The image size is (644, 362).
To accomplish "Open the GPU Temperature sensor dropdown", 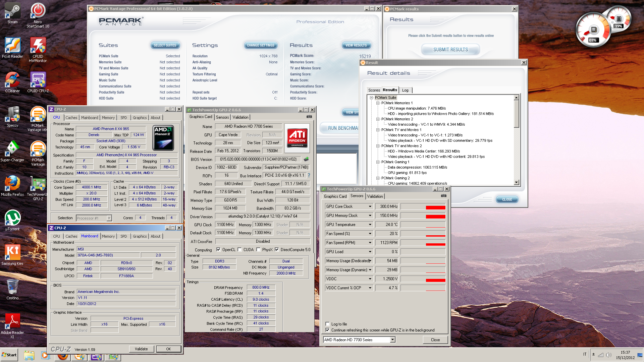I will tap(370, 225).
